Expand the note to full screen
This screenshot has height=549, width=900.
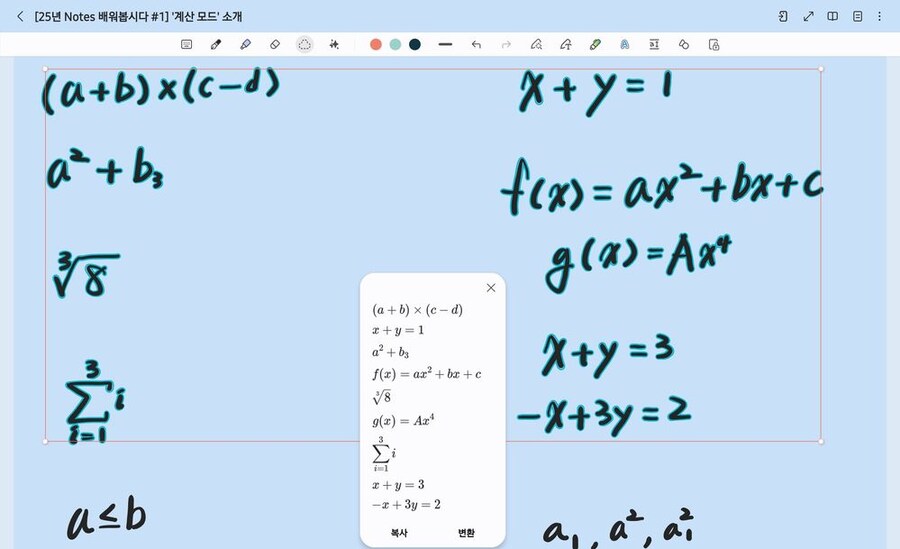pyautogui.click(x=808, y=16)
